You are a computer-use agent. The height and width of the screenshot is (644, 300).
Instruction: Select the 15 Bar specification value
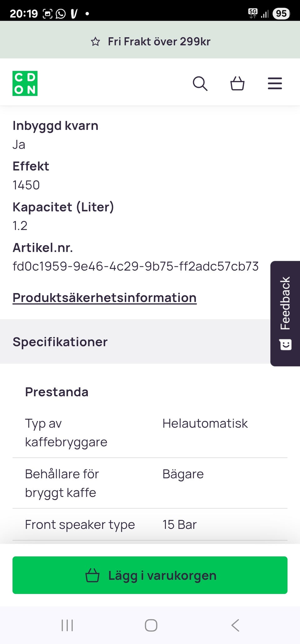179,524
